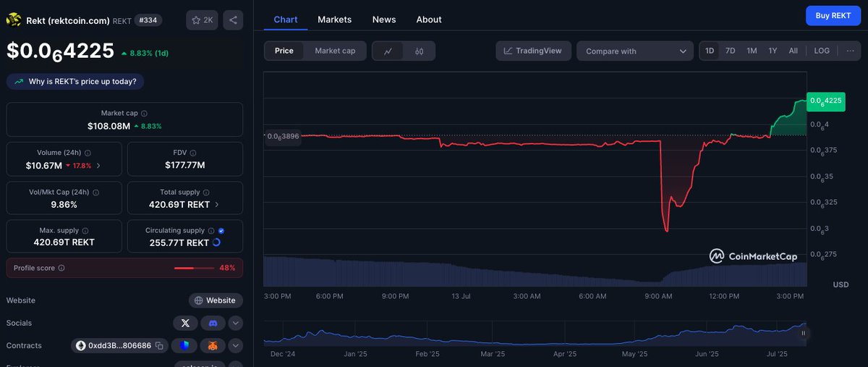Screen dimensions: 868x367
Task: Show Total supply info icon
Action: pyautogui.click(x=206, y=193)
